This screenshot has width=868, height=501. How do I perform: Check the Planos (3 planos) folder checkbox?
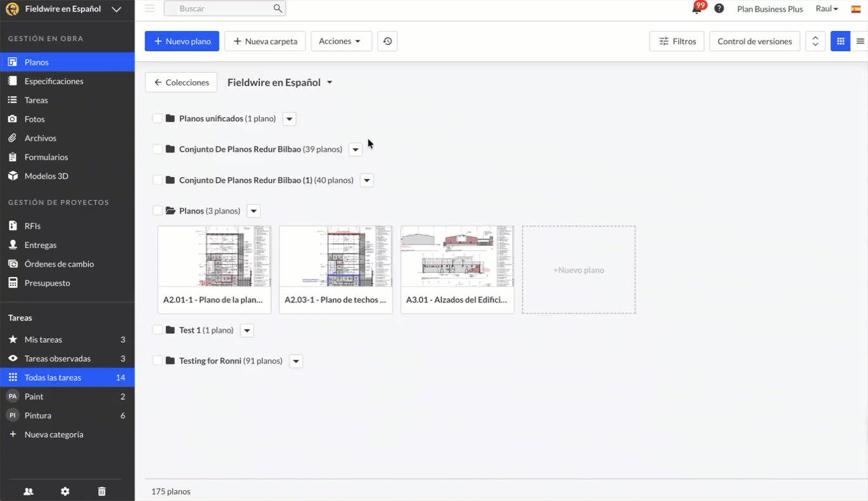click(x=158, y=211)
